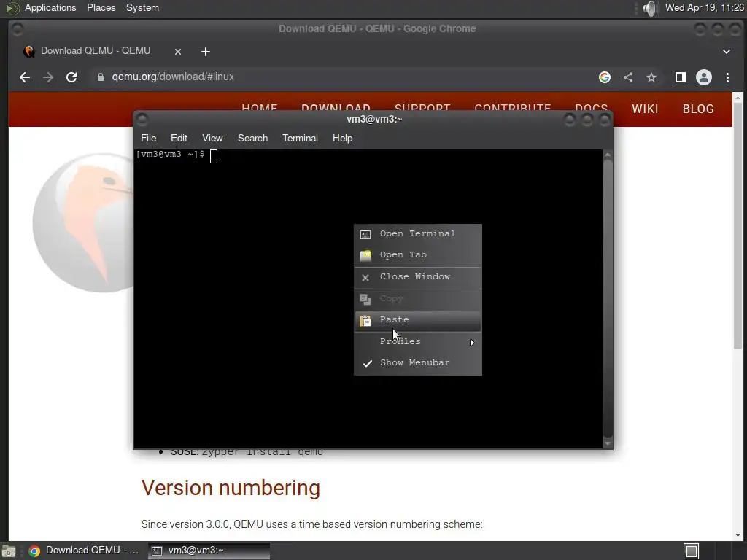Click terminal scrollbar down arrow
Screen dimensions: 747x560
coord(608,443)
